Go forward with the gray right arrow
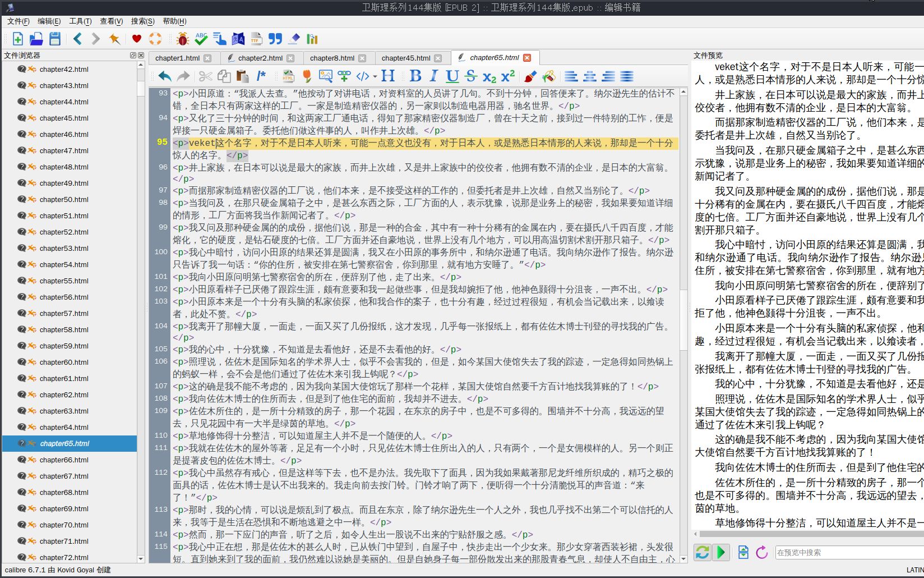Viewport: 924px width, 578px height. click(96, 39)
